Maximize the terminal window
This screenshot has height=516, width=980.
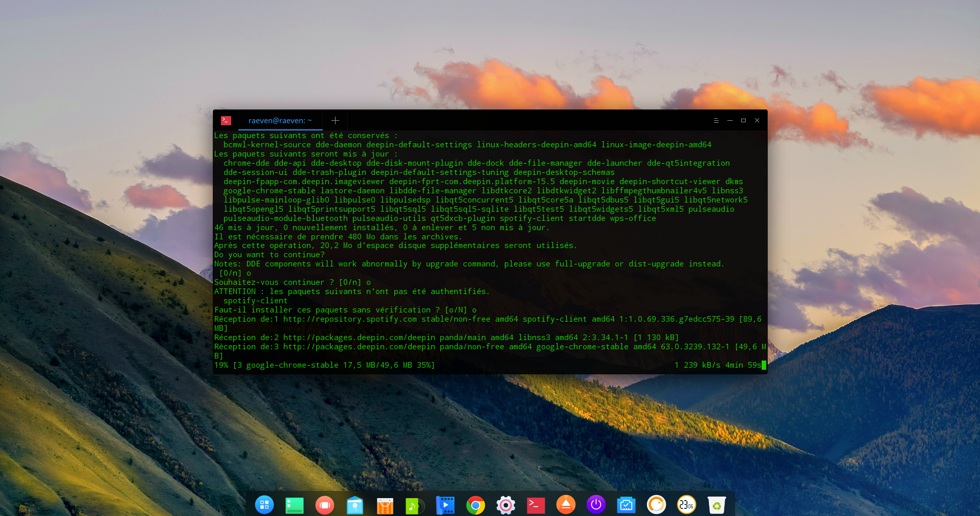coord(743,121)
